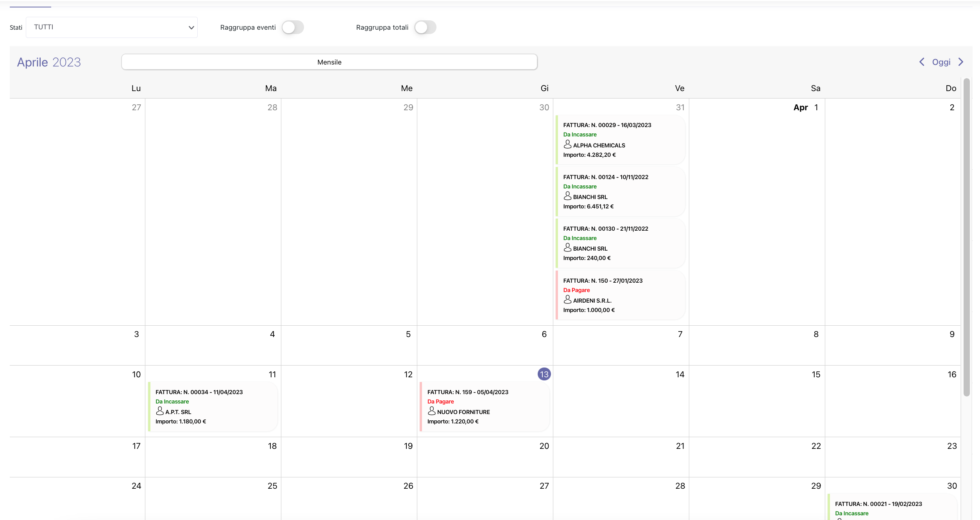The width and height of the screenshot is (980, 520).
Task: Click amount Importo: 1.000,00 €
Action: pos(589,310)
